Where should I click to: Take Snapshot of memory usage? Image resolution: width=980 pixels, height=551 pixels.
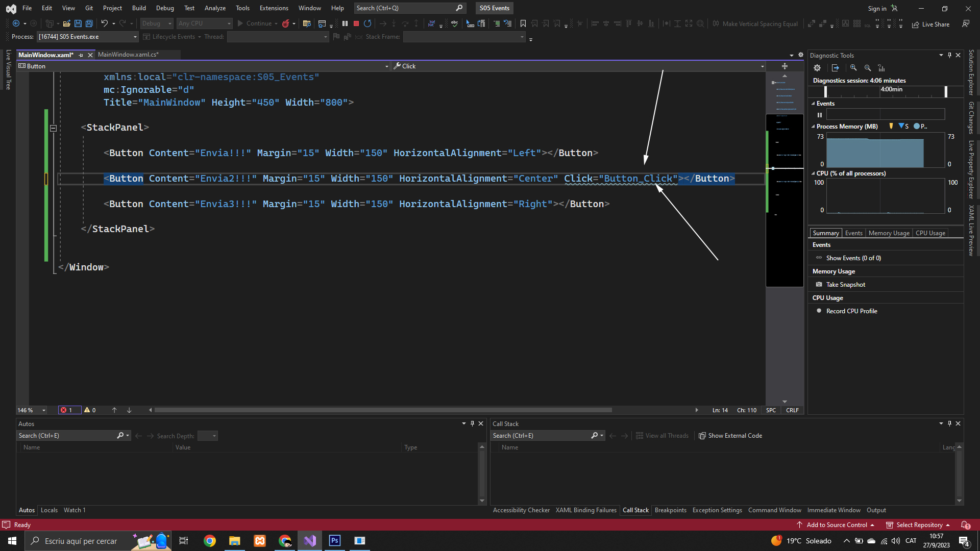coord(845,285)
